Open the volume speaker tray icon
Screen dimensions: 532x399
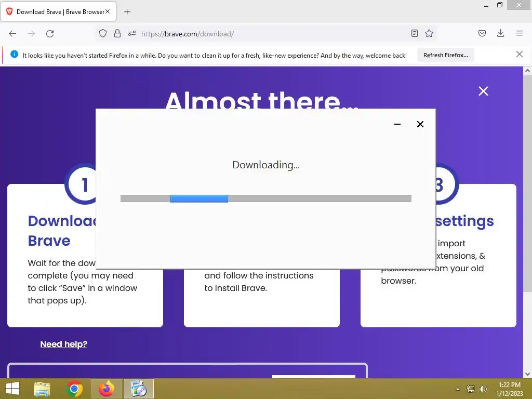tap(483, 389)
